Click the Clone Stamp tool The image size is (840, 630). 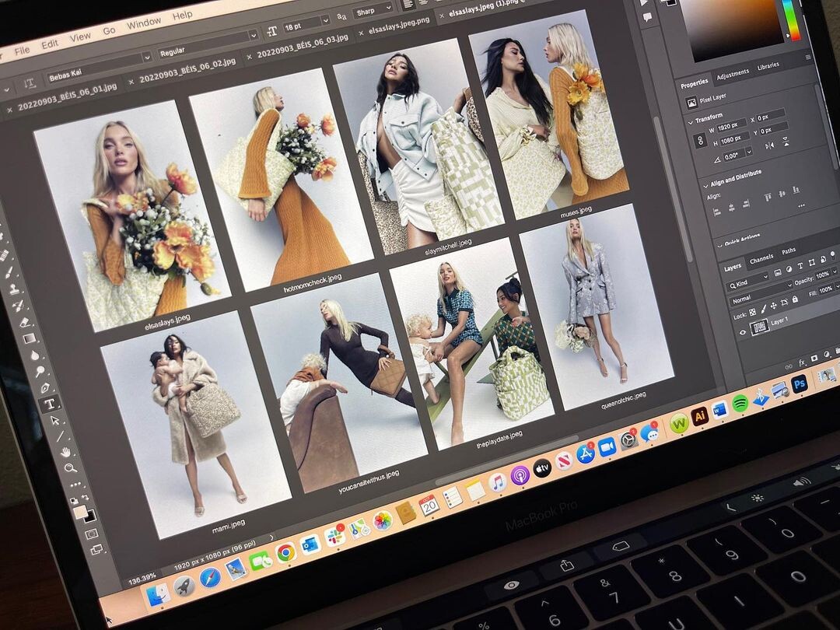pyautogui.click(x=15, y=289)
